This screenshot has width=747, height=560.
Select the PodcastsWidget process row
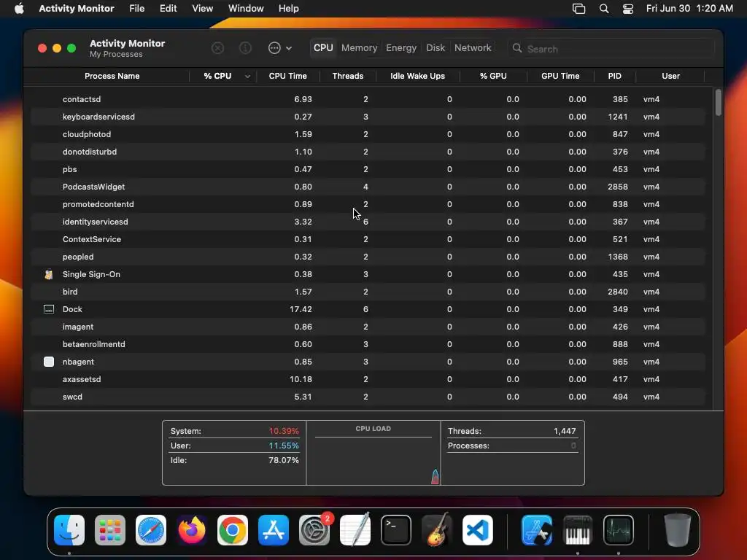368,187
